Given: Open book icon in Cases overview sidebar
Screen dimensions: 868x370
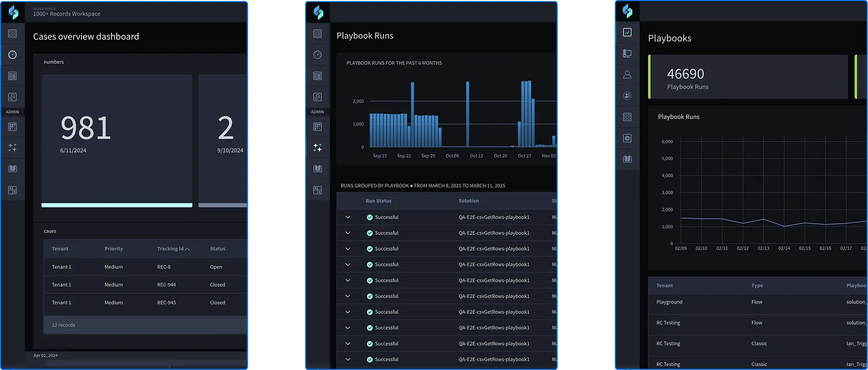Looking at the screenshot, I should point(12,169).
